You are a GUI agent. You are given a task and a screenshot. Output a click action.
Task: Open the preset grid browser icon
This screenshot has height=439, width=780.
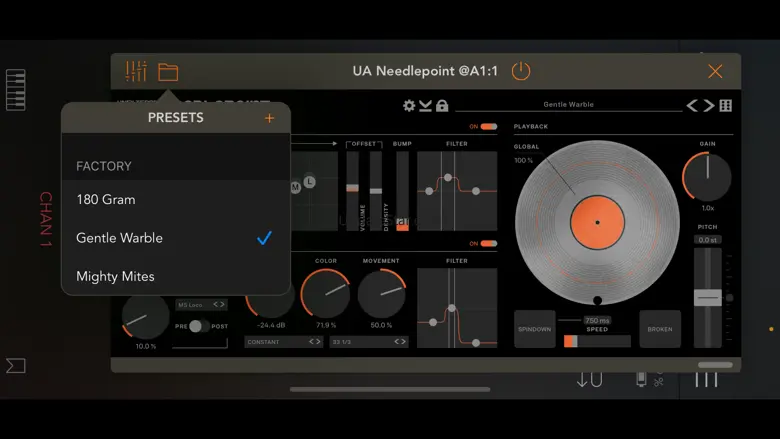[726, 105]
